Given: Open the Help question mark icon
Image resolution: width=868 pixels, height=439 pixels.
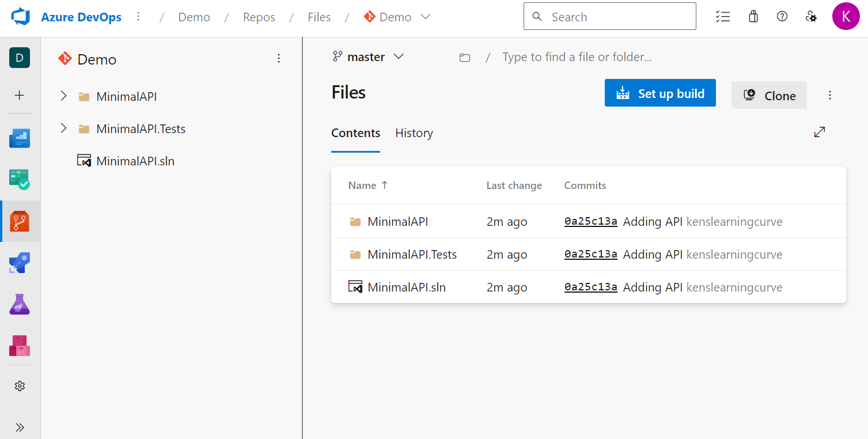Looking at the screenshot, I should [x=782, y=16].
